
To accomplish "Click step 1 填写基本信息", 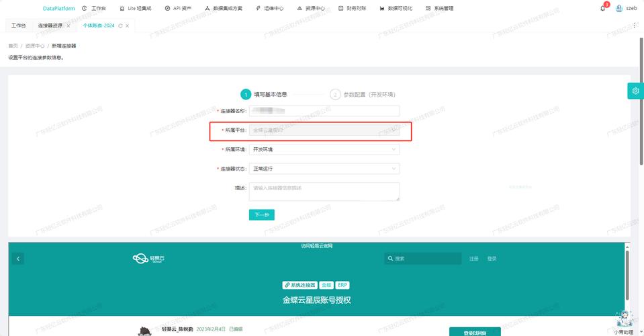I will pos(264,95).
